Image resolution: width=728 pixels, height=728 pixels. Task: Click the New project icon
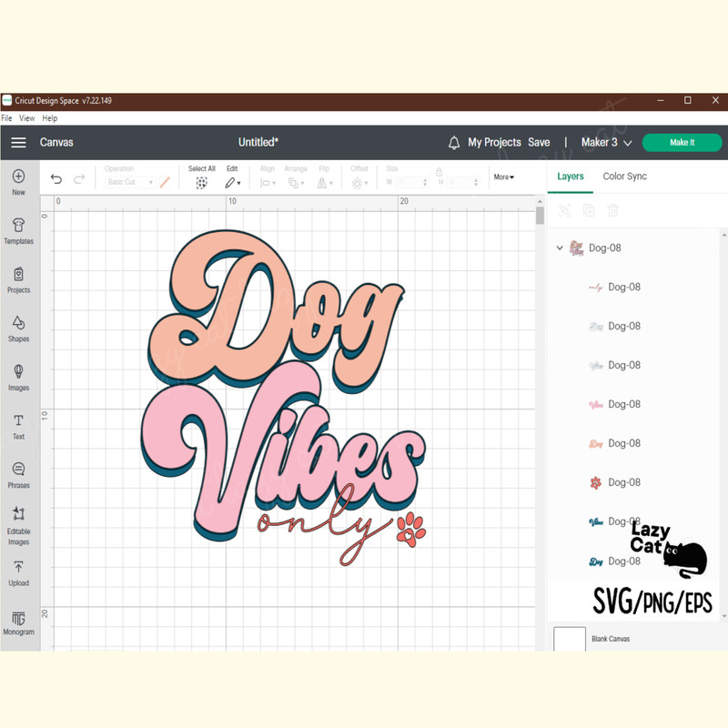18,181
